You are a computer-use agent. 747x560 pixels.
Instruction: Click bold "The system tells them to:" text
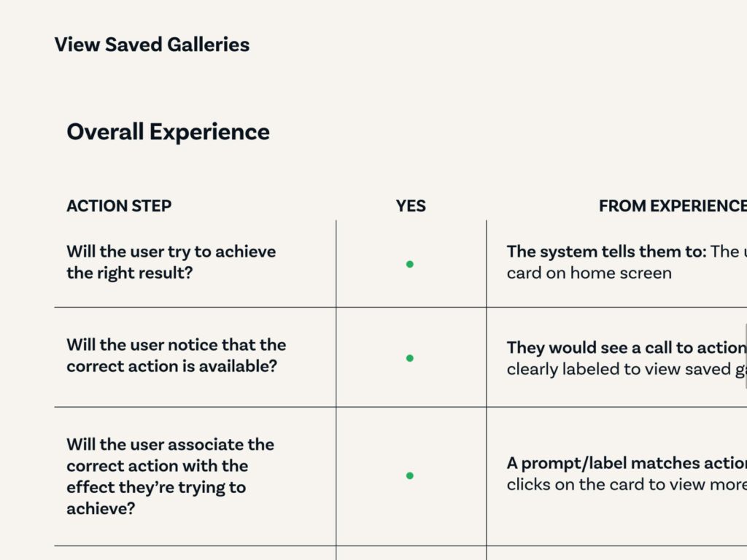point(606,252)
